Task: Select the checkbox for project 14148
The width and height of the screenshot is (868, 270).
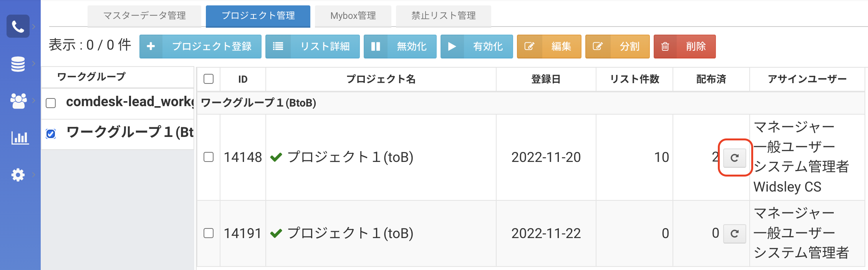Action: click(x=209, y=157)
